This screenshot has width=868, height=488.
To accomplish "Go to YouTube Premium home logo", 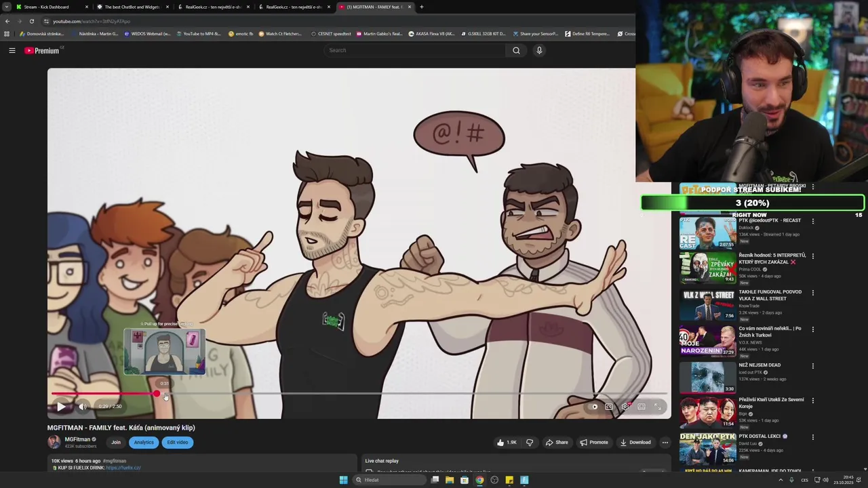I will [x=43, y=51].
